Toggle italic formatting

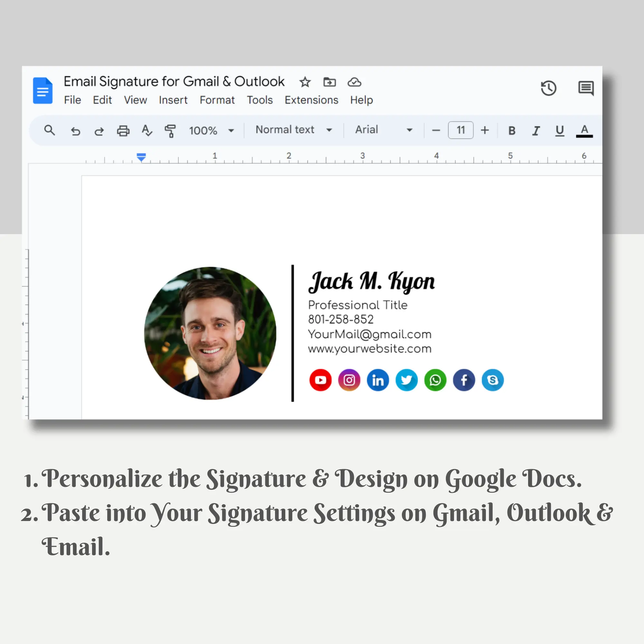tap(536, 131)
